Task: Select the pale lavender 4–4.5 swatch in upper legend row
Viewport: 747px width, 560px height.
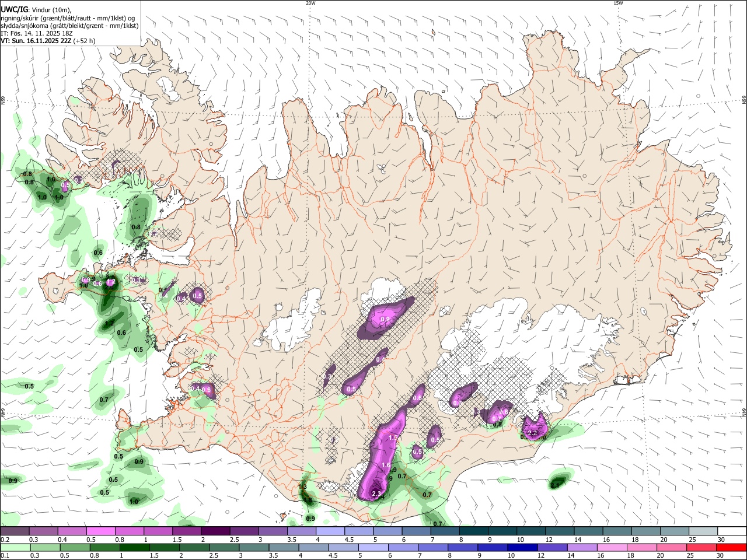Action: [x=330, y=531]
